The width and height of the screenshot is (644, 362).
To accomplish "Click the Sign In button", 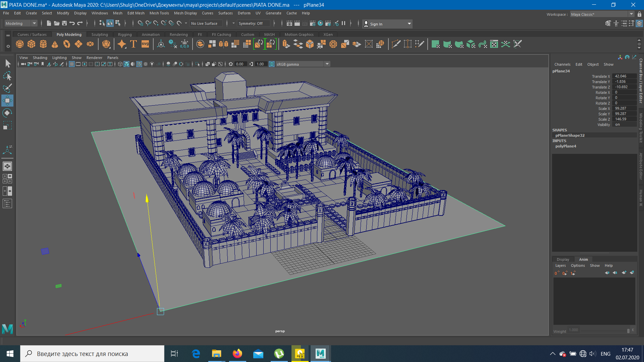I will (376, 24).
